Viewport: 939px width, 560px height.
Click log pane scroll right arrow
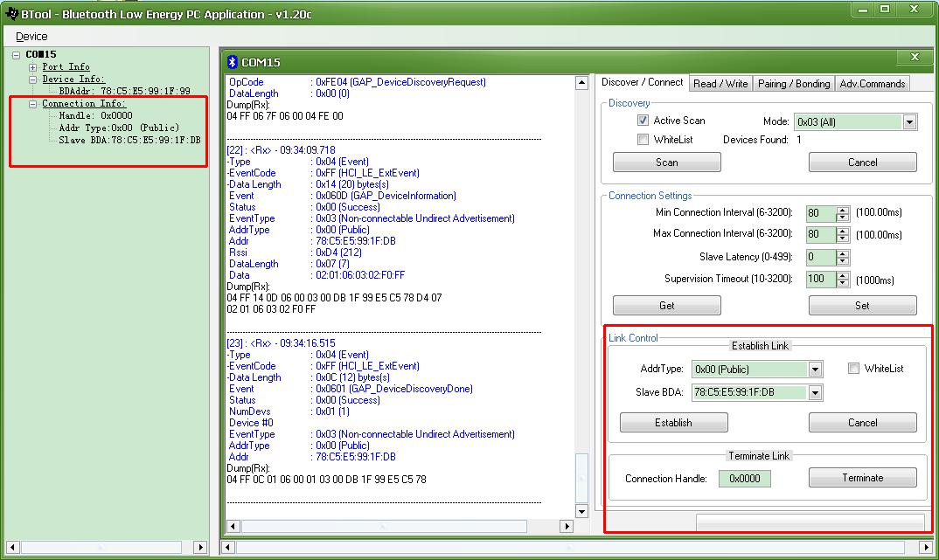[x=566, y=527]
